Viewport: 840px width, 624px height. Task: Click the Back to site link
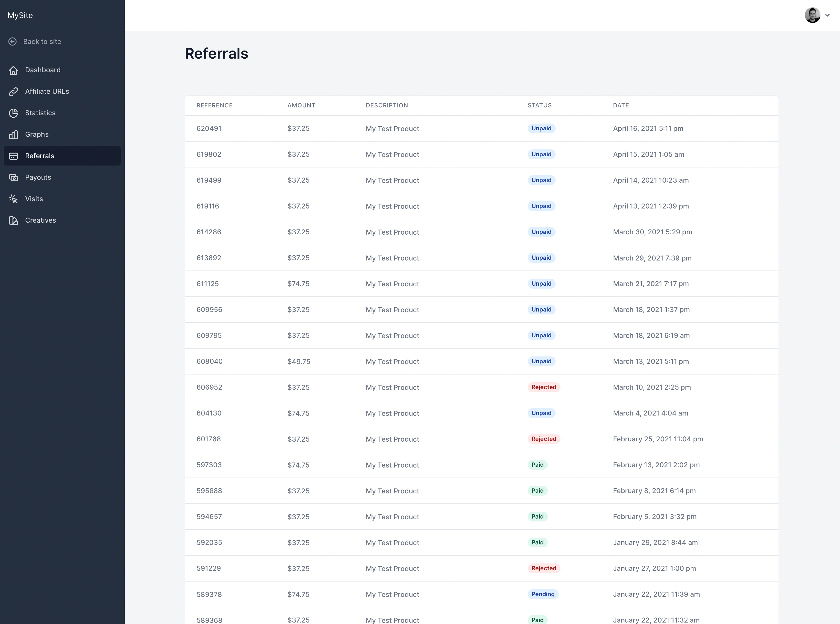click(x=42, y=42)
